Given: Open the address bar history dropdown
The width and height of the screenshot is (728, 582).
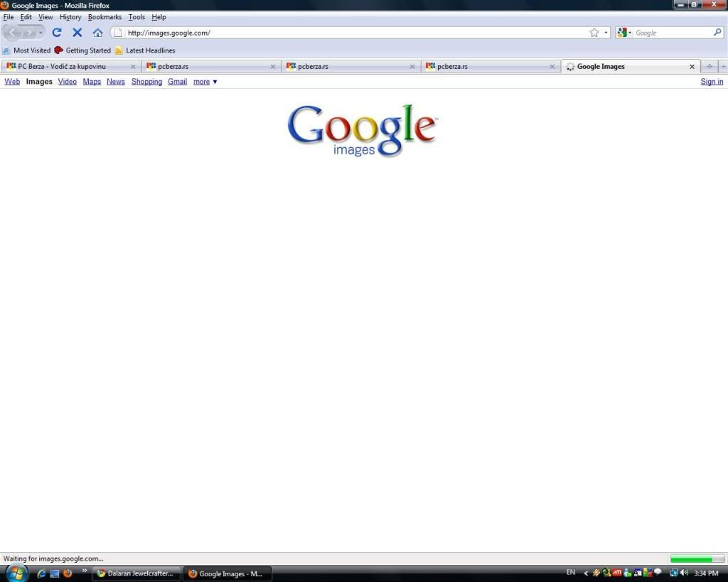Looking at the screenshot, I should 606,33.
